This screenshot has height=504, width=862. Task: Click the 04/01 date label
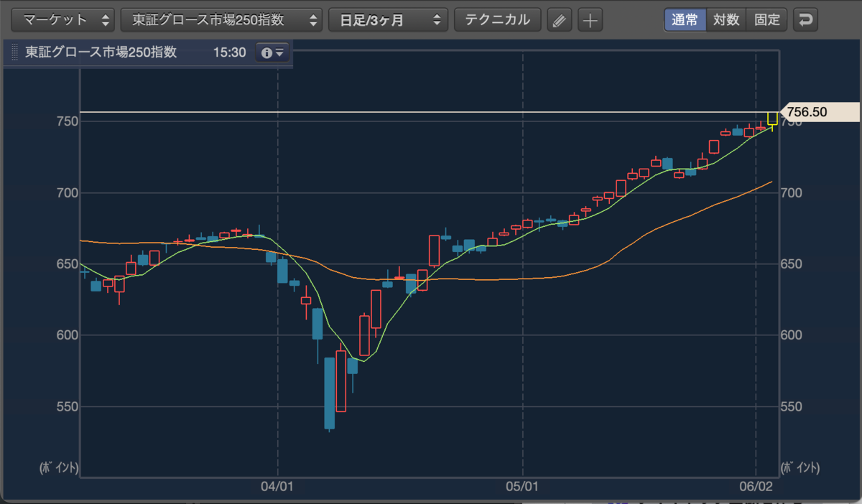click(x=277, y=487)
